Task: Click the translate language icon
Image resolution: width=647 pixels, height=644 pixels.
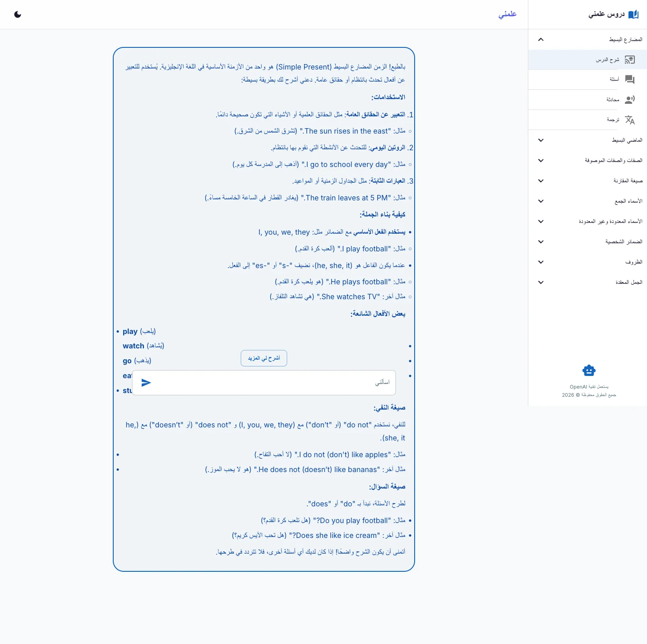Action: coord(630,120)
